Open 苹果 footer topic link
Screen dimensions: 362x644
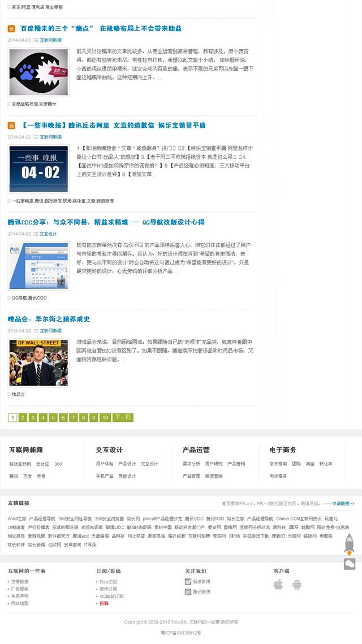41,477
